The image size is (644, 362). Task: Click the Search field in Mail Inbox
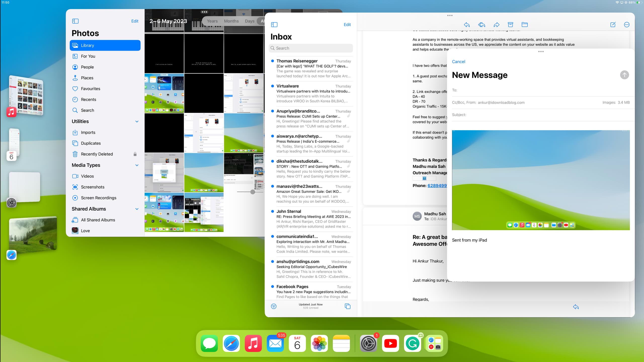tap(311, 48)
